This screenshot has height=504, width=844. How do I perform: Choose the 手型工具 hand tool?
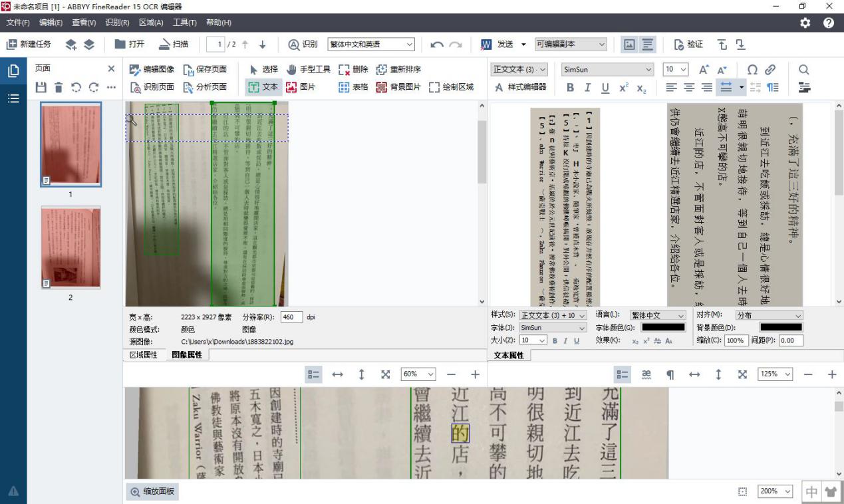(309, 69)
